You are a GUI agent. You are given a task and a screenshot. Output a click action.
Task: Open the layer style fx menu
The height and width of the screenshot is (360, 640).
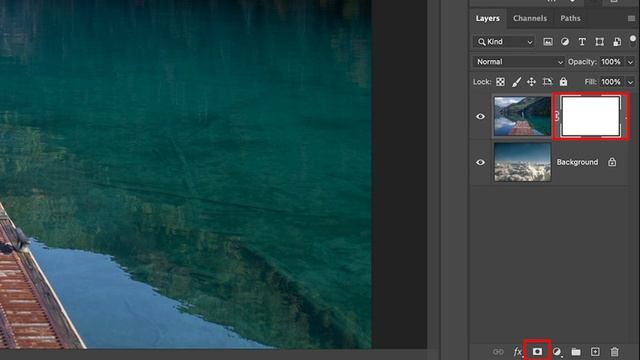[518, 351]
